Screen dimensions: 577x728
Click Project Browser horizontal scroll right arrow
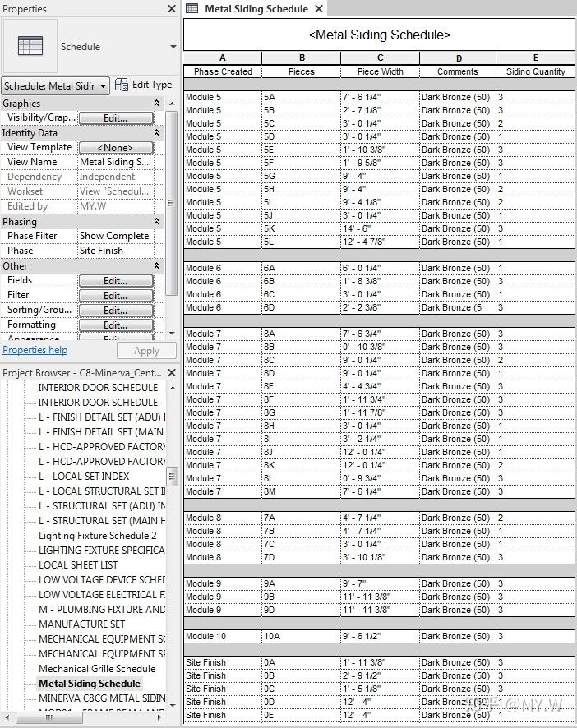tap(159, 717)
